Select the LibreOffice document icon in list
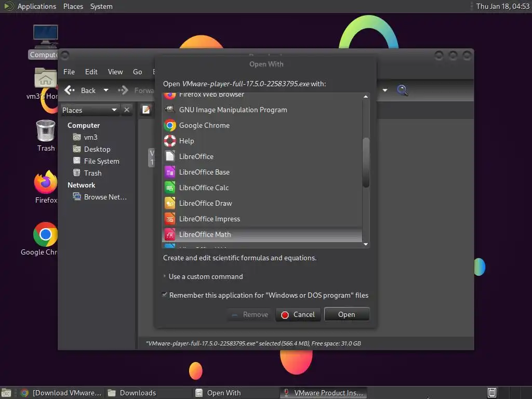Viewport: 532px width, 399px height. point(170,156)
